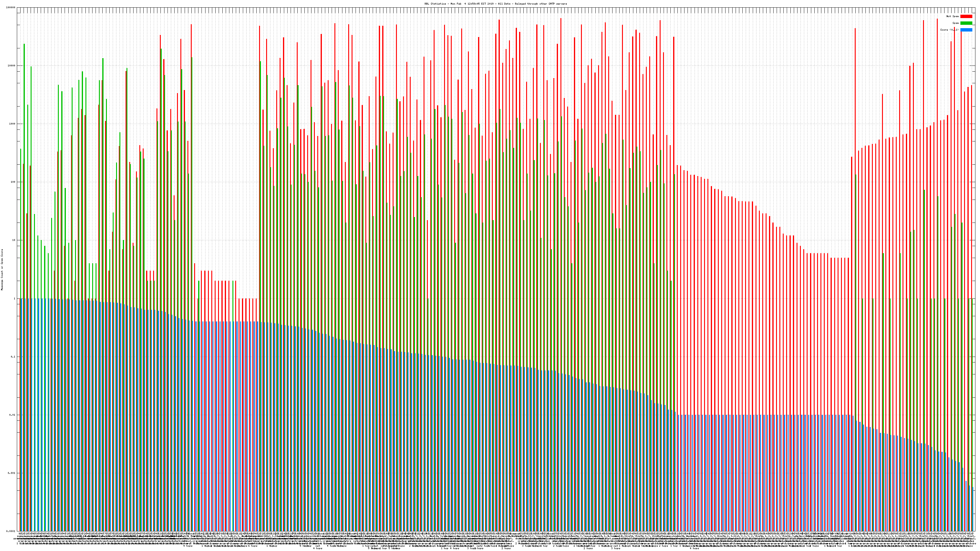Click the tall green bar at far right edge
Screen dimensions: 980x551
click(x=972, y=380)
